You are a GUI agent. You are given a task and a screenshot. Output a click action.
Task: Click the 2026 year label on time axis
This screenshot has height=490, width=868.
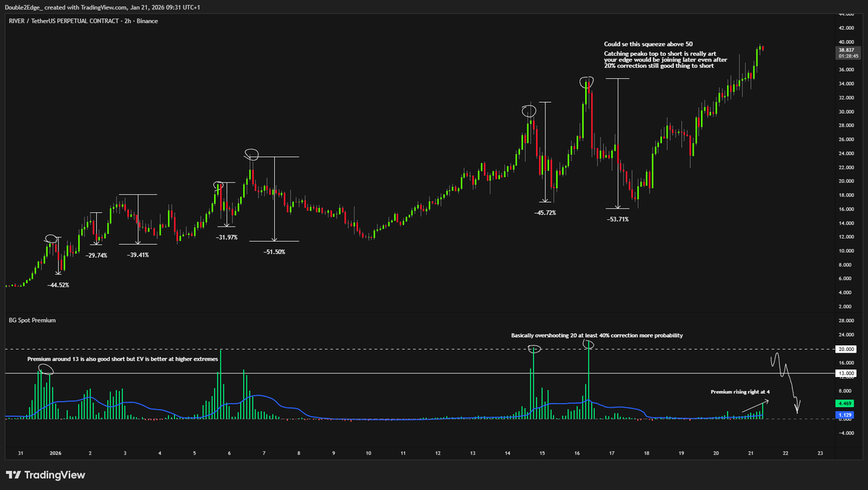(55, 453)
